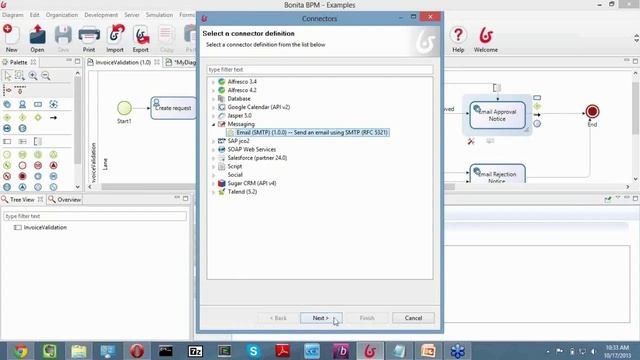The image size is (640, 360).
Task: Select the arrow selection tool in Palette
Action: (x=8, y=75)
